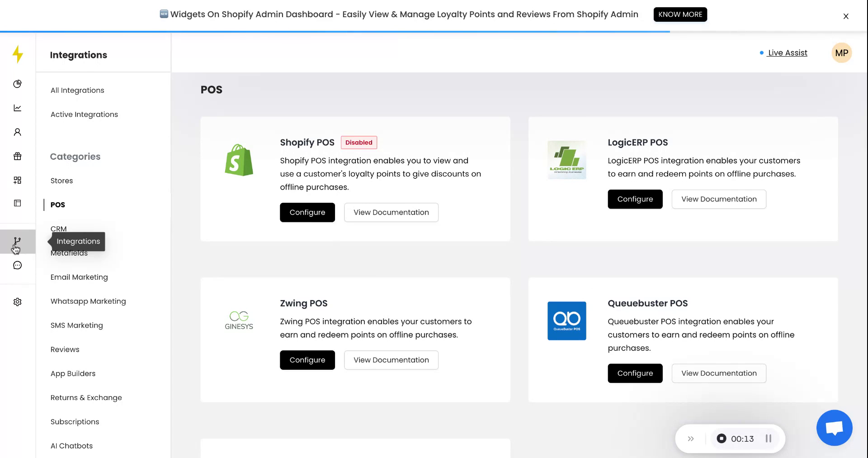
Task: Open the settings gear icon in sidebar
Action: click(18, 302)
